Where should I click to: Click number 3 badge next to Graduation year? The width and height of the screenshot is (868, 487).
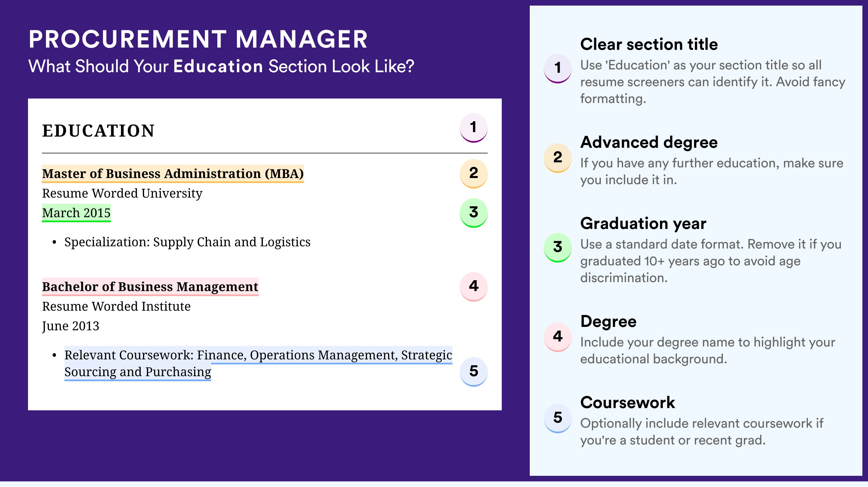pyautogui.click(x=558, y=247)
